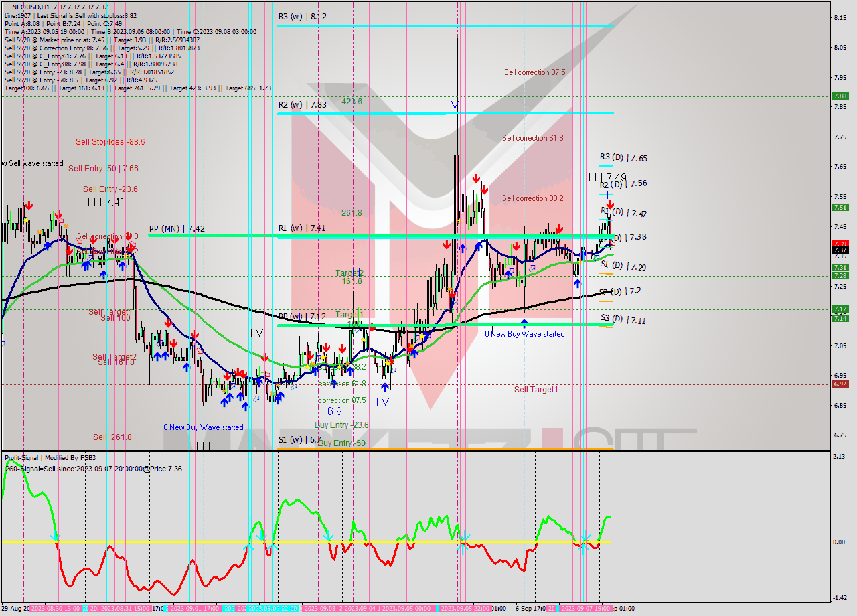Select the 2023.08.30 13:00 time marker
This screenshot has height=616, width=857.
point(56,609)
